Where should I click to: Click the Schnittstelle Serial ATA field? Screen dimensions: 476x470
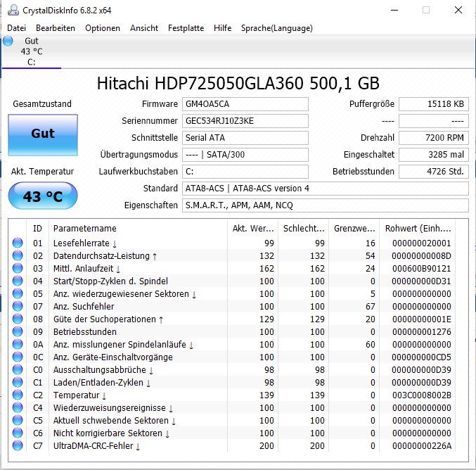[245, 138]
